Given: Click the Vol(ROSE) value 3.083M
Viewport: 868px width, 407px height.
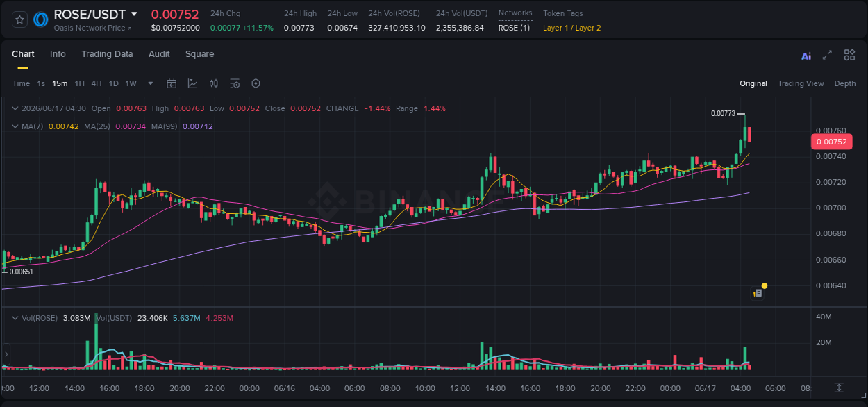Looking at the screenshot, I should 76,318.
